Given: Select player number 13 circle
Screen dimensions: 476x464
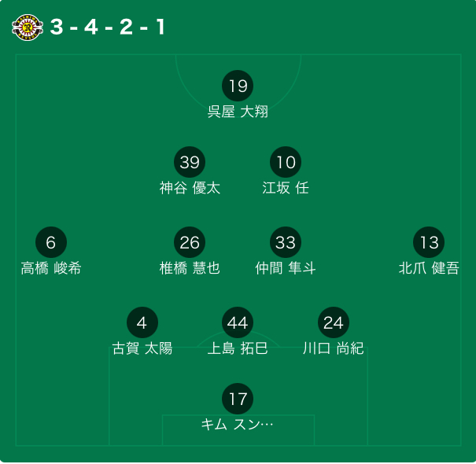Looking at the screenshot, I should point(429,242).
